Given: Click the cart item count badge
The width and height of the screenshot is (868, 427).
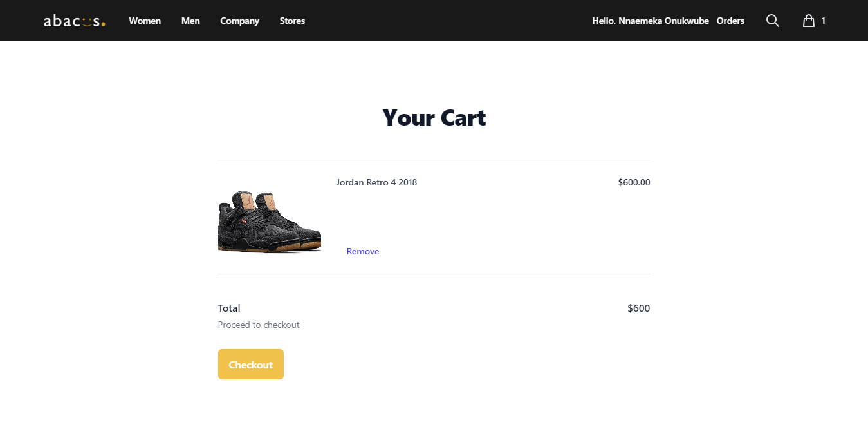Looking at the screenshot, I should 823,21.
